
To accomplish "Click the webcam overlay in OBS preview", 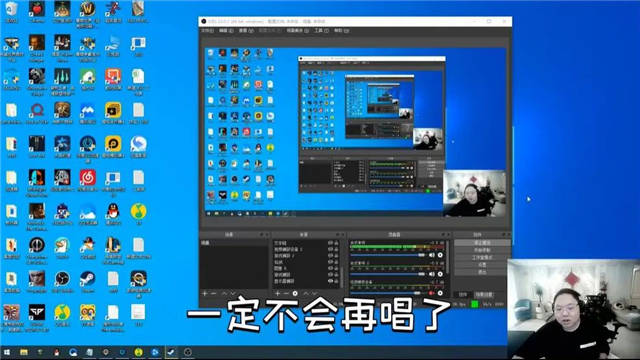I will click(474, 193).
